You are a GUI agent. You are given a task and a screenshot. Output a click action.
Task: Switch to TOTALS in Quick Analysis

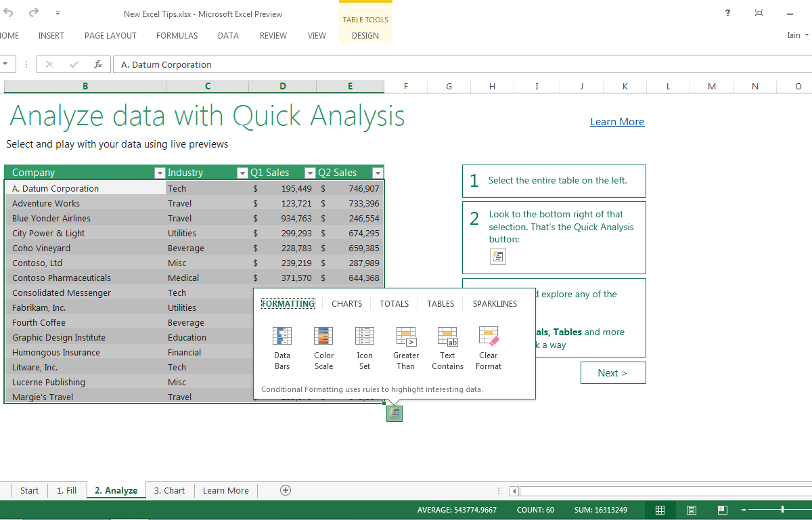[394, 304]
